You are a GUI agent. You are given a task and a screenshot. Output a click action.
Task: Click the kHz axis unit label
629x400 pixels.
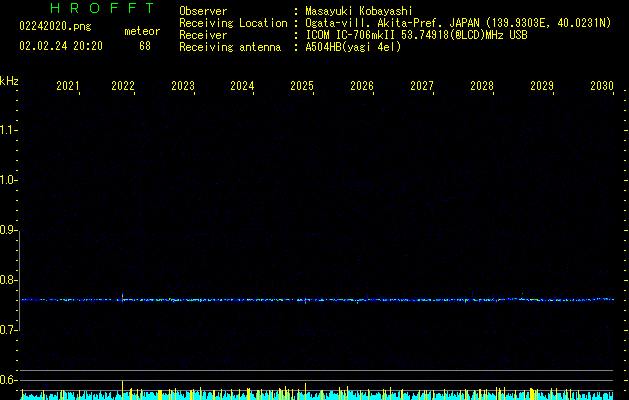tap(9, 81)
